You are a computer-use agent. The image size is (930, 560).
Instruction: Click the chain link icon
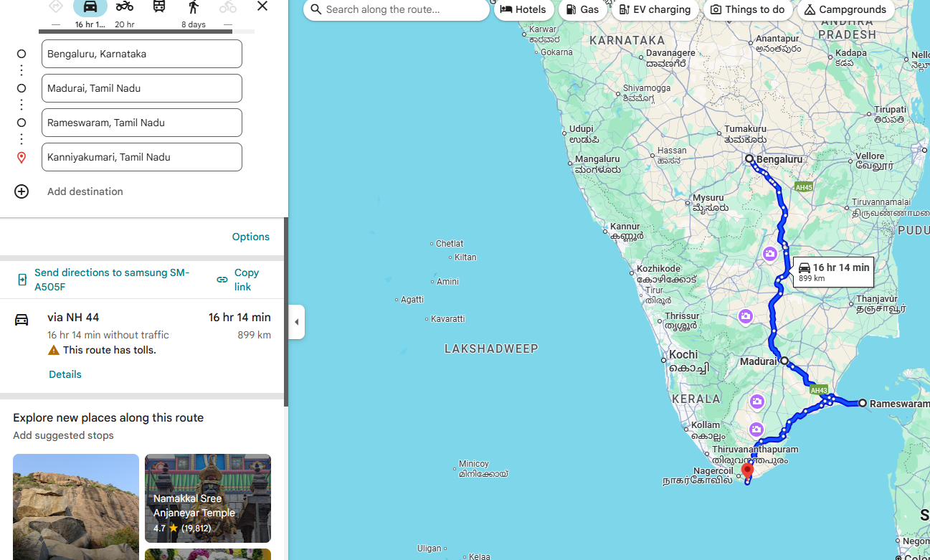coord(222,280)
